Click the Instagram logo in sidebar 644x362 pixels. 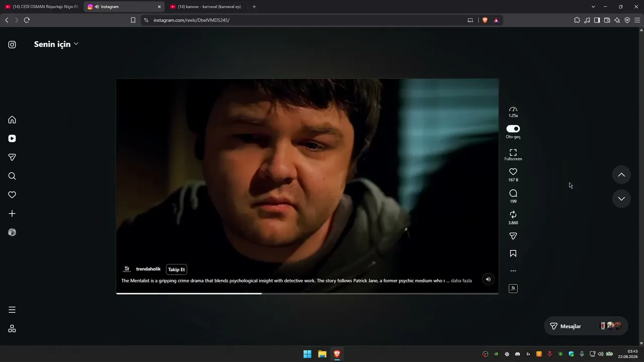coord(12,44)
